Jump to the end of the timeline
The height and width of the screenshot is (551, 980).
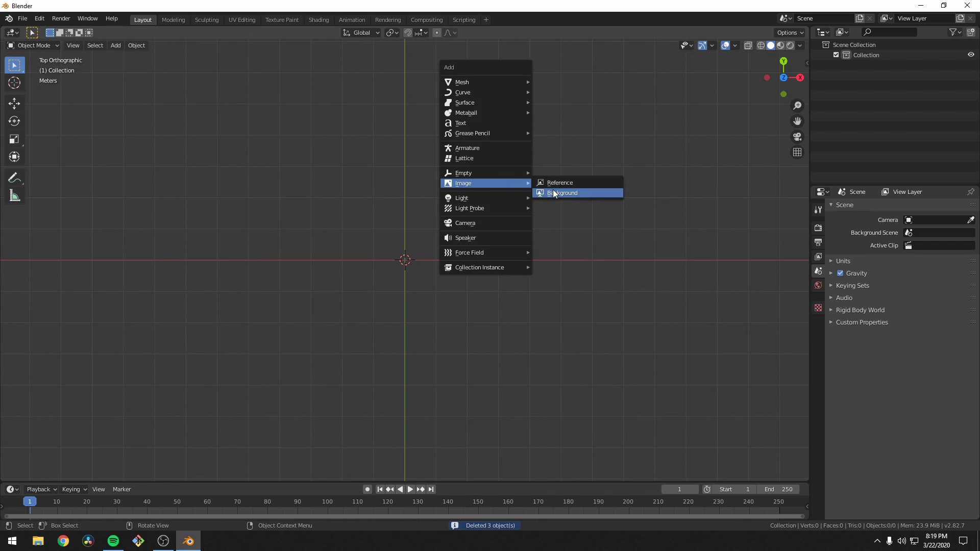click(x=431, y=489)
